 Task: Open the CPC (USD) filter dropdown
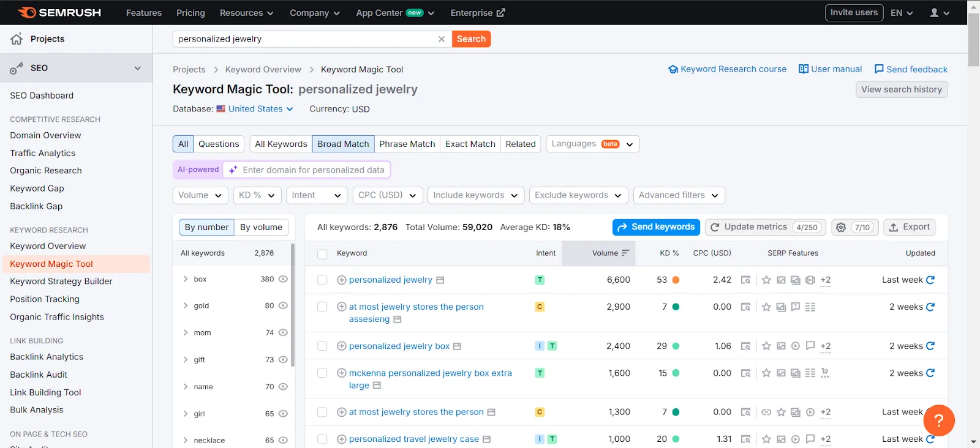pos(388,195)
